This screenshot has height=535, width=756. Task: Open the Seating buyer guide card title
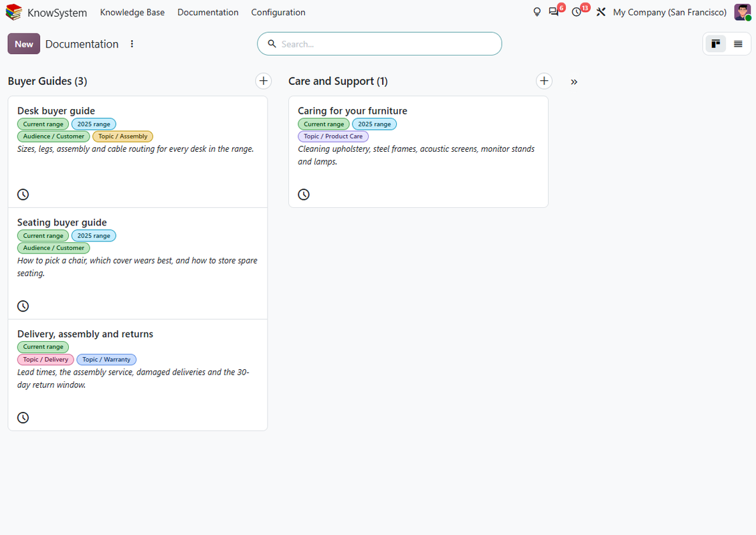(62, 222)
